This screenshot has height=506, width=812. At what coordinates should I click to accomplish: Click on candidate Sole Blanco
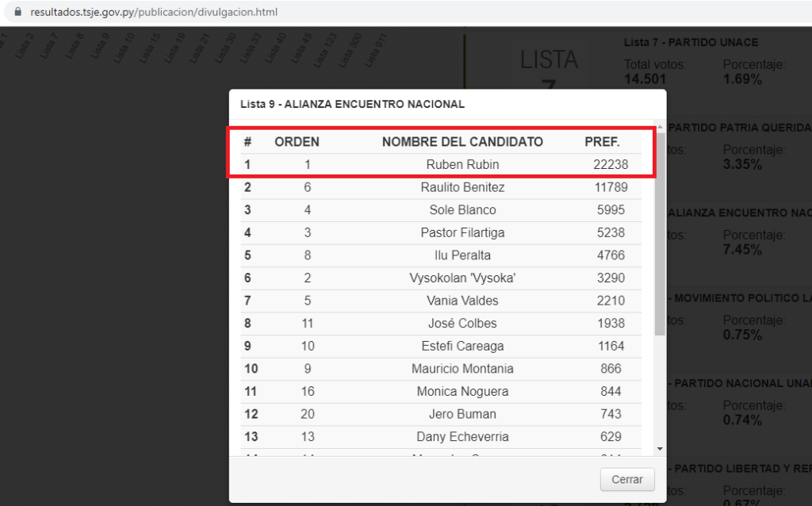pyautogui.click(x=462, y=210)
